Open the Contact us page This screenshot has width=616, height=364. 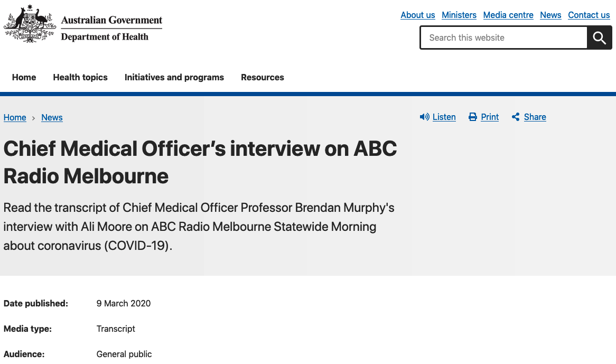pos(589,15)
